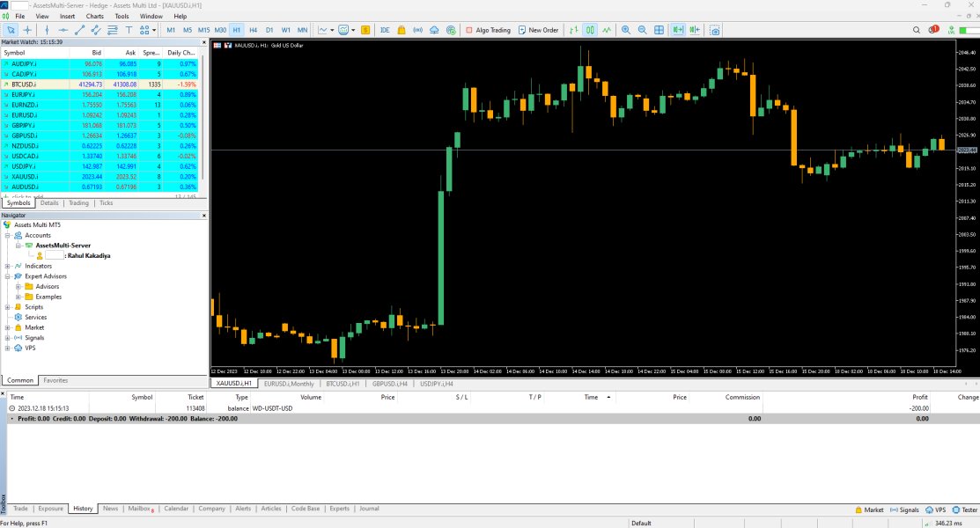Switch timeframe to D1

click(269, 30)
